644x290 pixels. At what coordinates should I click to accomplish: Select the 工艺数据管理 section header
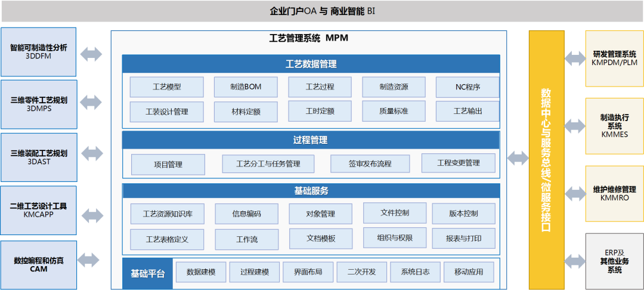point(311,64)
